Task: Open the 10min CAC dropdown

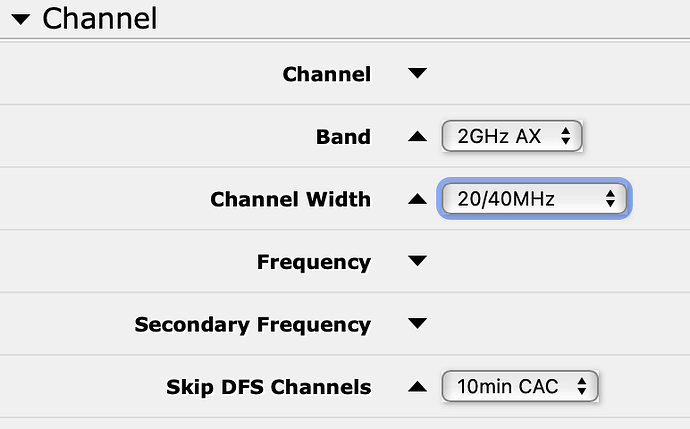Action: (519, 386)
